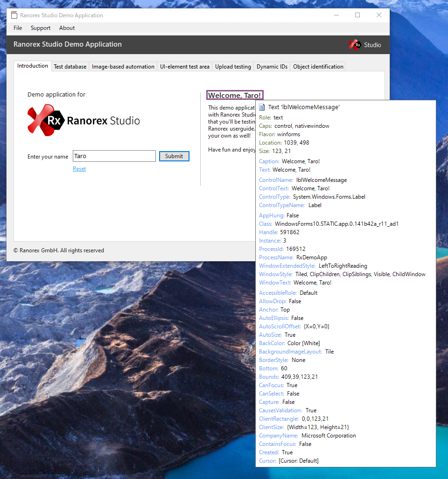The image size is (448, 479).
Task: Click the application window title icon
Action: coord(14,15)
